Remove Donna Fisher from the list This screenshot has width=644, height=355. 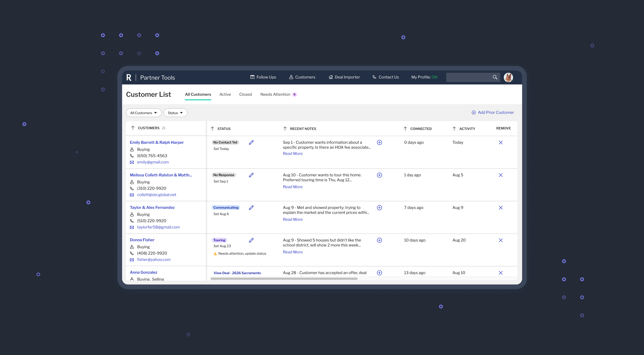click(x=501, y=240)
